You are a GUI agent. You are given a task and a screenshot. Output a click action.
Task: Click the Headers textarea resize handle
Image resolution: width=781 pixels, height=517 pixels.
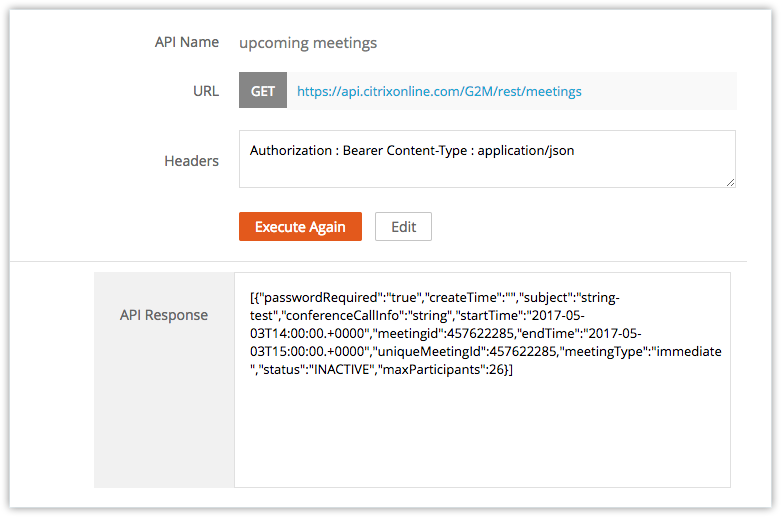click(730, 182)
